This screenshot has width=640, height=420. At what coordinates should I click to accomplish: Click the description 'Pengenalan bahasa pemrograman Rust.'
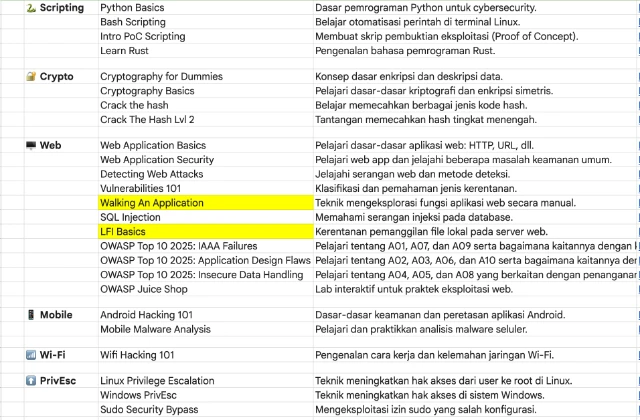405,51
